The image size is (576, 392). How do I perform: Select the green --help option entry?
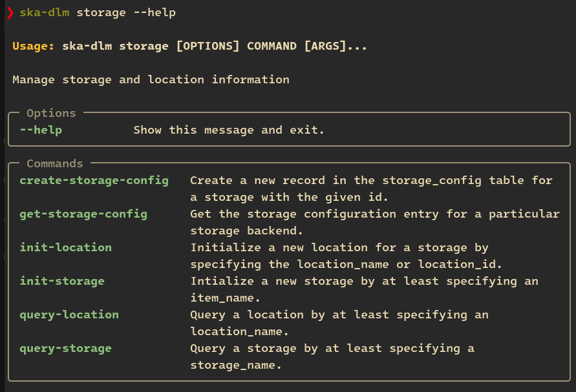(41, 130)
